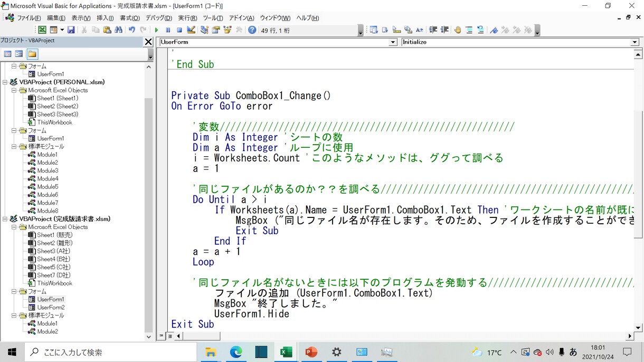The width and height of the screenshot is (644, 362).
Task: Select Module5 in the project tree
Action: click(47, 187)
